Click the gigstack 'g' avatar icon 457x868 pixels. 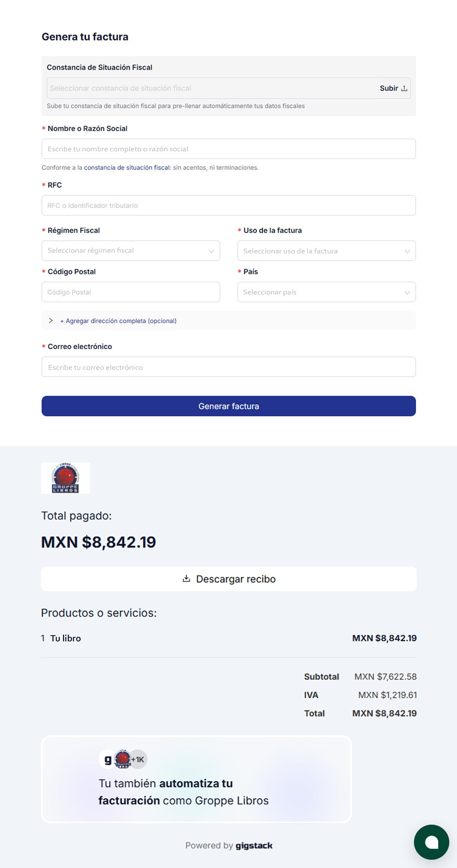pos(108,759)
